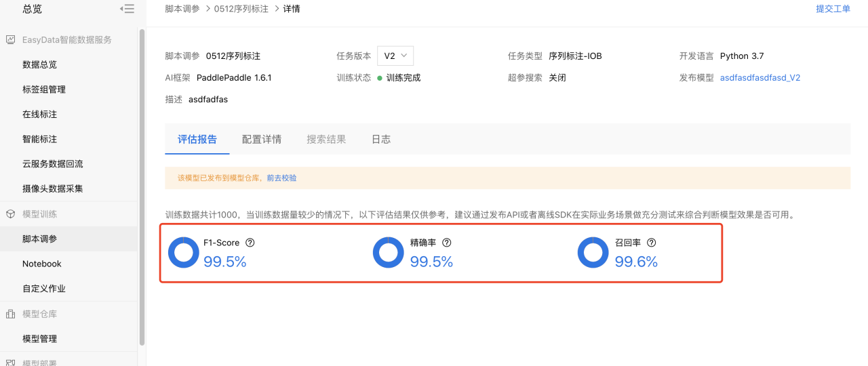Click the help icon next to F1-Score
868x366 pixels.
pyautogui.click(x=250, y=243)
